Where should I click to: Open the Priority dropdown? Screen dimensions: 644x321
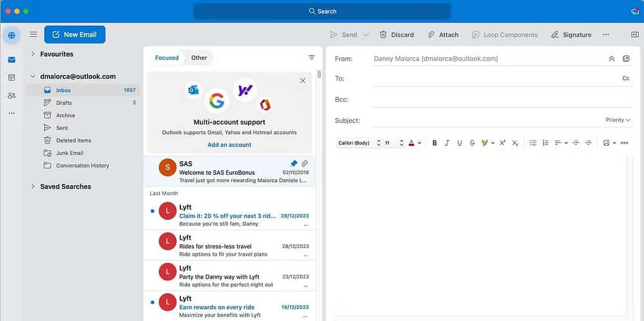pyautogui.click(x=618, y=120)
